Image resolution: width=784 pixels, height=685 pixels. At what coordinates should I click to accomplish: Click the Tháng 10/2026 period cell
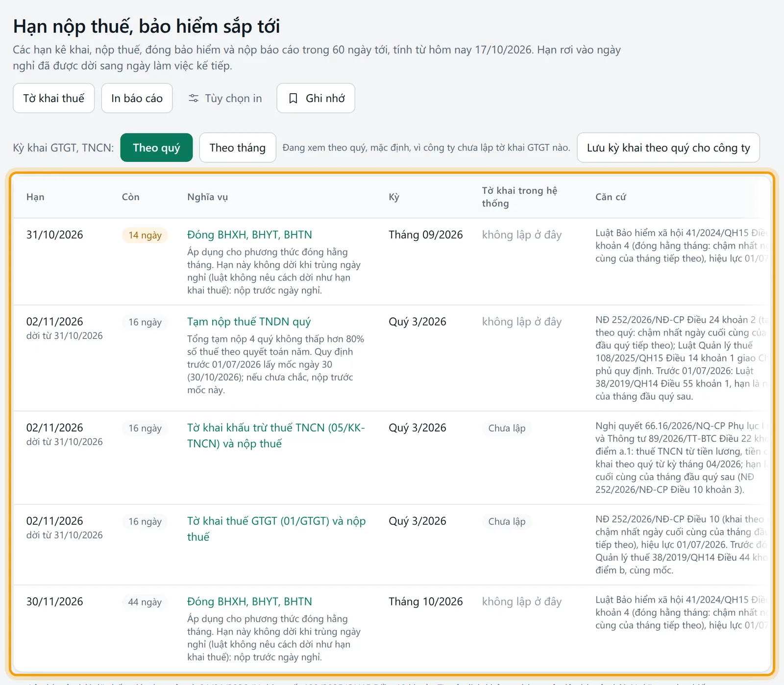tap(425, 602)
